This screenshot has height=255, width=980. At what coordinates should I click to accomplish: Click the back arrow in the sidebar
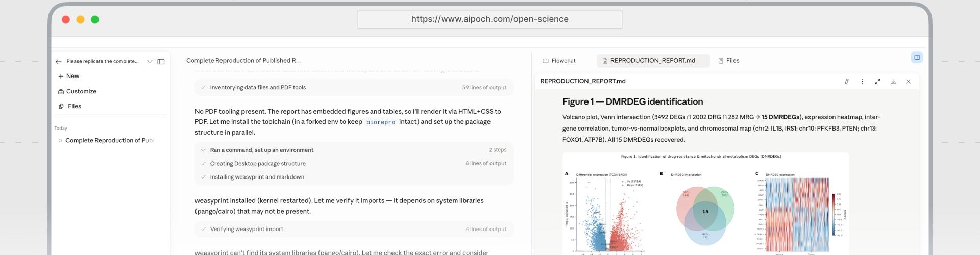[59, 61]
